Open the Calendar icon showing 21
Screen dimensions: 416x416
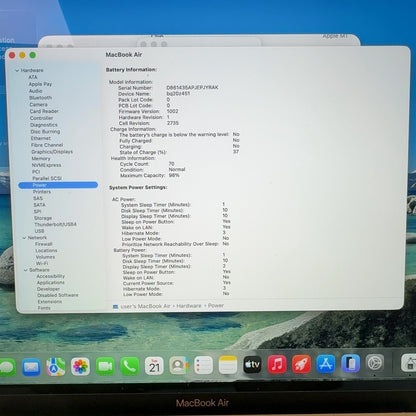[x=154, y=366]
